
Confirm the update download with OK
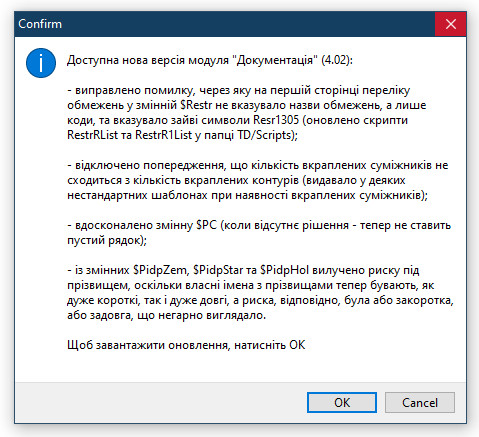coord(342,402)
